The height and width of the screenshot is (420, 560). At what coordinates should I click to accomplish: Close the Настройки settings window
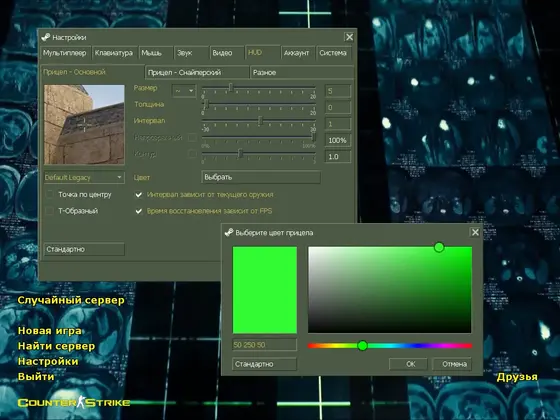click(x=349, y=37)
